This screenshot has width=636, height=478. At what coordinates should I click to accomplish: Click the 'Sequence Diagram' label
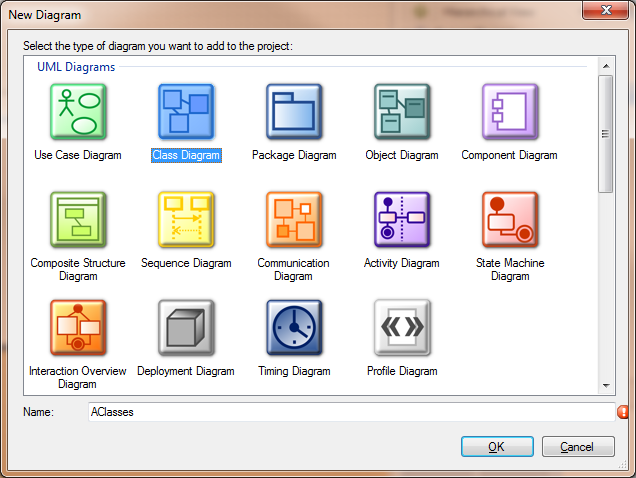pyautogui.click(x=186, y=263)
